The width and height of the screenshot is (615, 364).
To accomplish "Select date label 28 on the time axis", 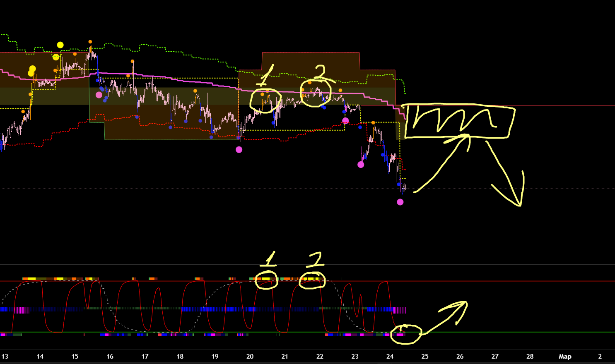I will tap(530, 357).
